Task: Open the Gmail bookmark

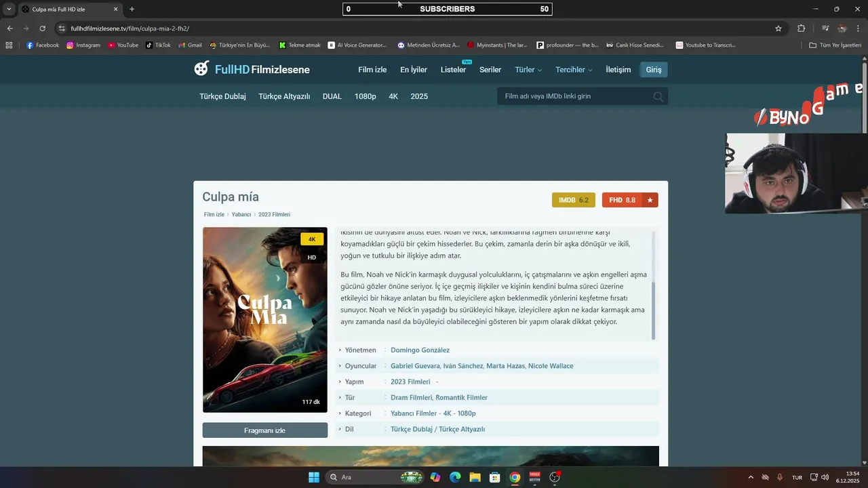Action: point(190,45)
